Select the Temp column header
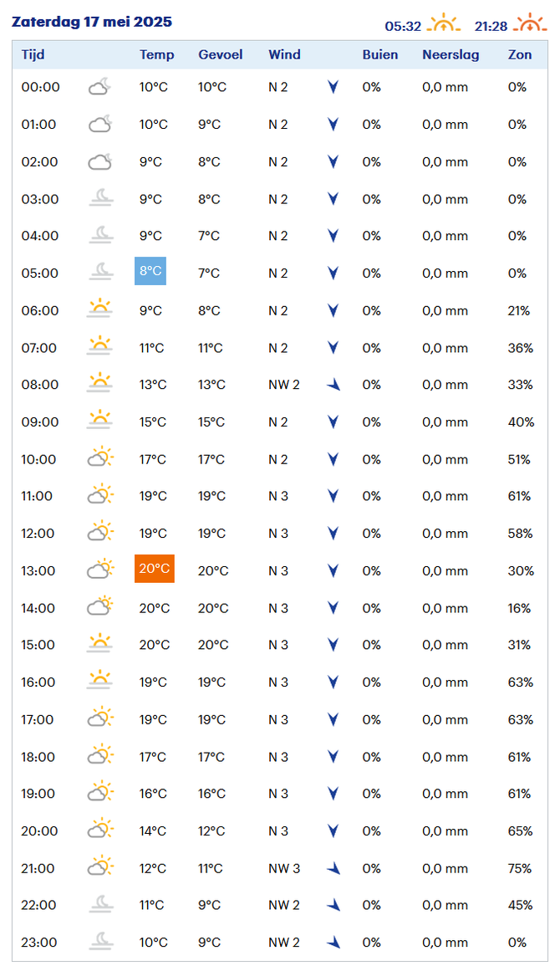The height and width of the screenshot is (971, 560). (x=156, y=54)
